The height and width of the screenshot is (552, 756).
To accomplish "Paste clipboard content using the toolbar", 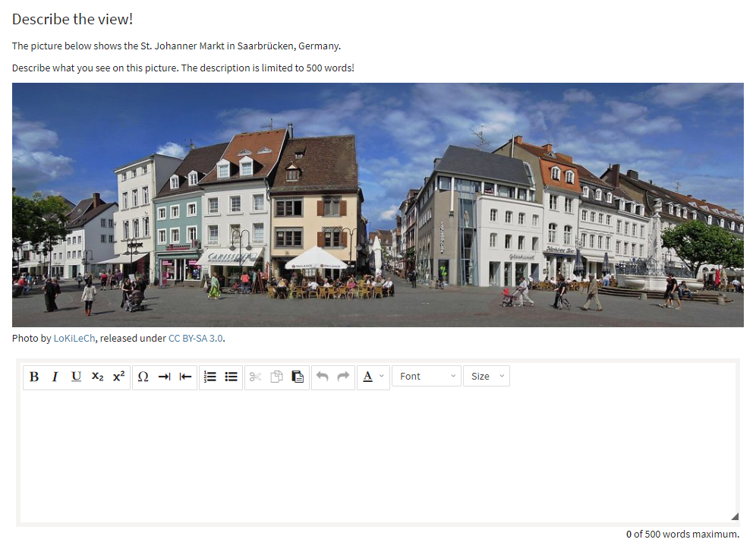I will pos(298,377).
